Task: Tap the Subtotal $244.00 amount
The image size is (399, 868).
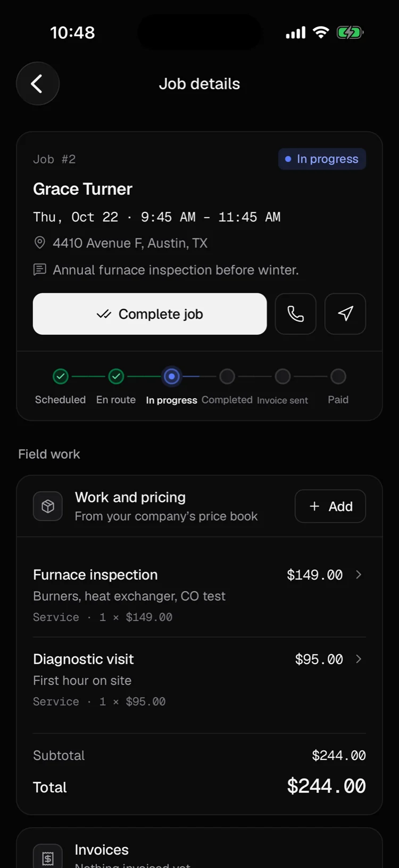Action: [339, 755]
